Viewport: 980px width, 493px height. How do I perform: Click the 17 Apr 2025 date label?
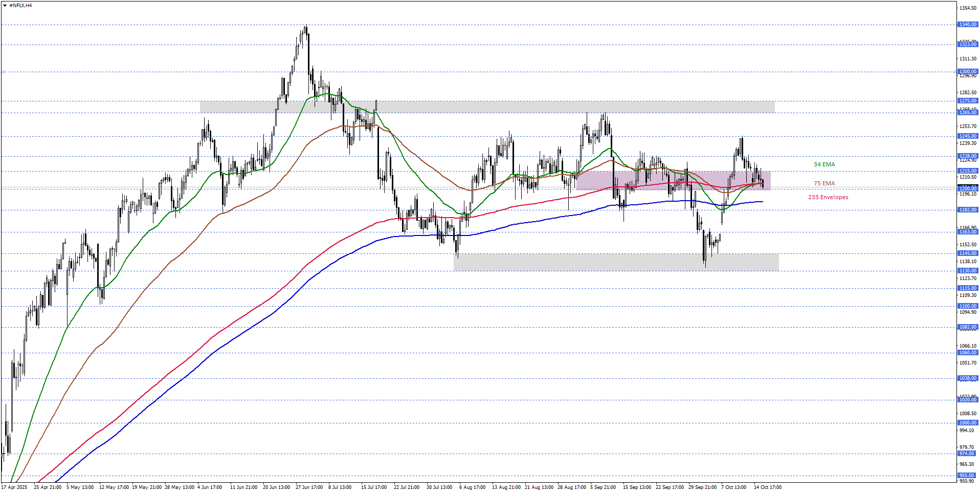tap(14, 487)
